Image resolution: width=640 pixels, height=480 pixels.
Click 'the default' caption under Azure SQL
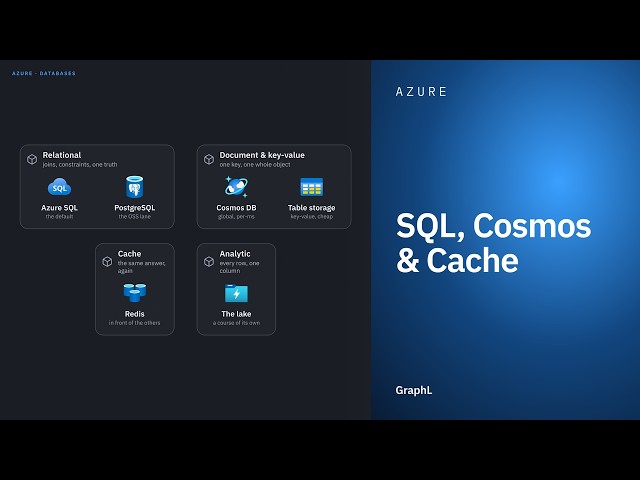60,216
